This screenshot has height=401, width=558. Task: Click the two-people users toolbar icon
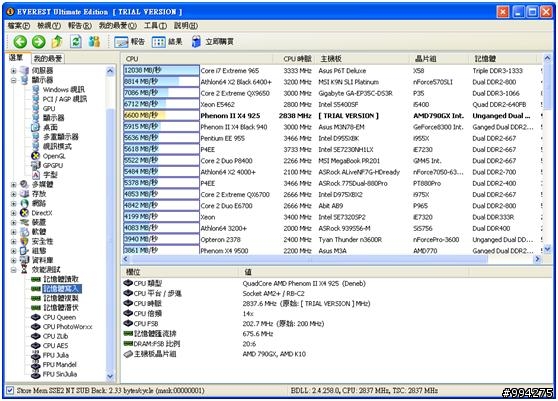tap(94, 42)
